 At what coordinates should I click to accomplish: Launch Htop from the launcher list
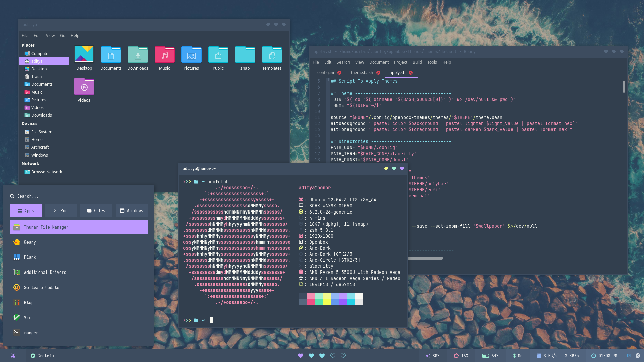tap(29, 302)
